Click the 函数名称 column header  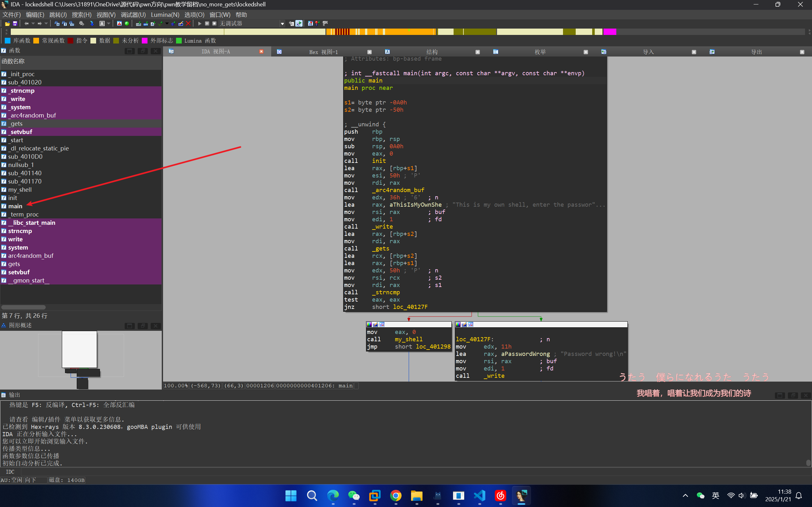pos(81,62)
